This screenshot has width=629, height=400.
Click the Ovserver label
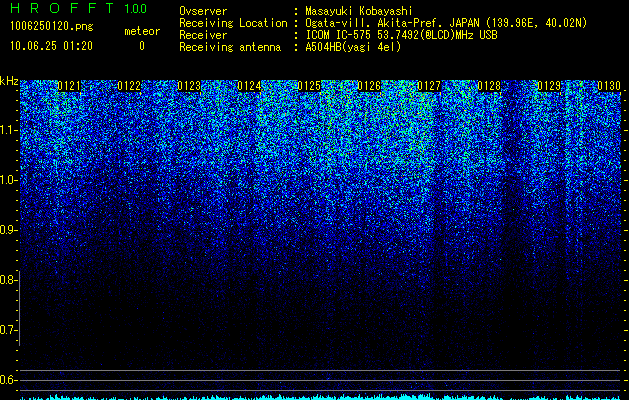click(203, 11)
